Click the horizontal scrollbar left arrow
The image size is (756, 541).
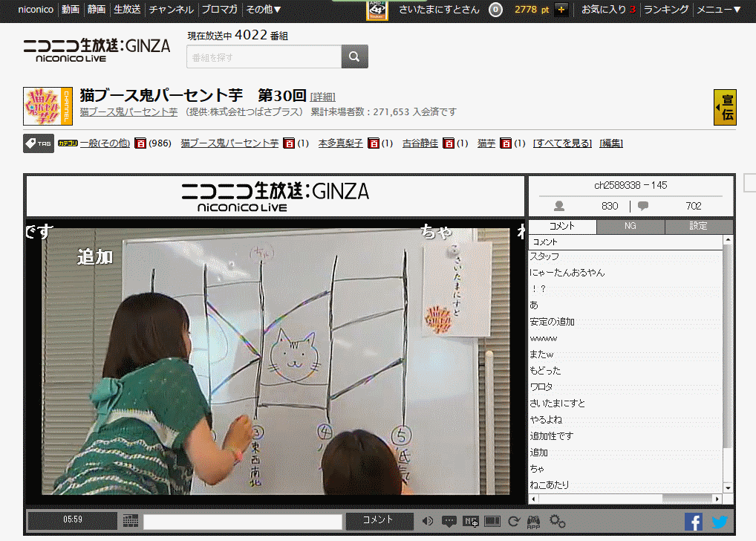click(x=534, y=499)
